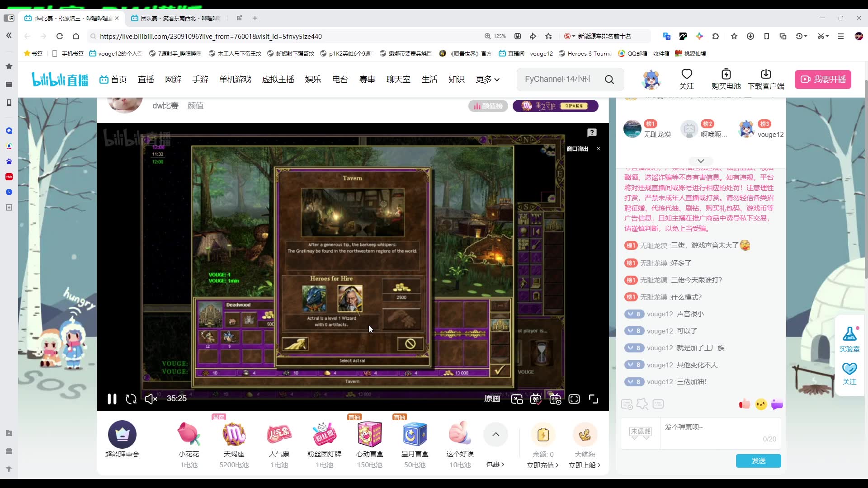This screenshot has width=868, height=488.
Task: Enable picture-in-picture mini player icon
Action: click(517, 399)
